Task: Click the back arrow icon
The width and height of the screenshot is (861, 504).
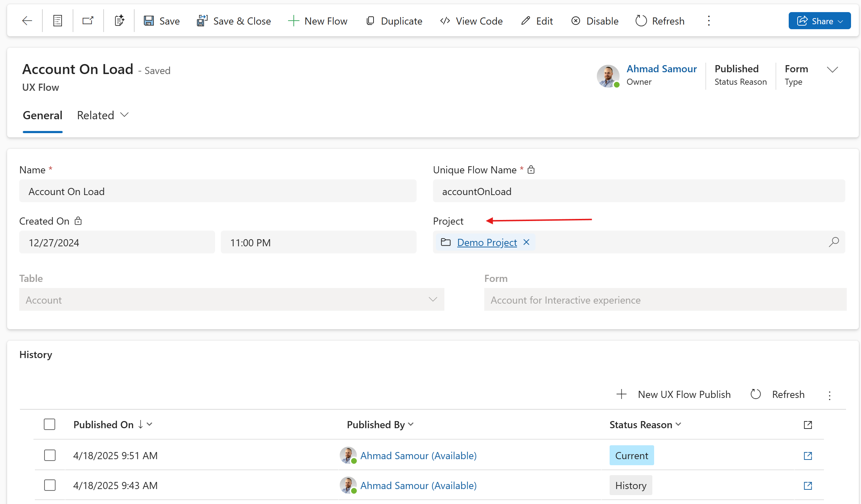Action: 27,21
